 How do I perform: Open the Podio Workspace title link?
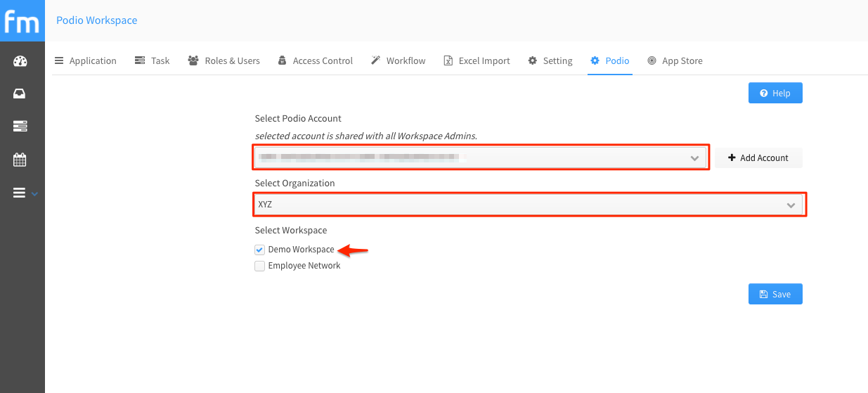[x=97, y=20]
